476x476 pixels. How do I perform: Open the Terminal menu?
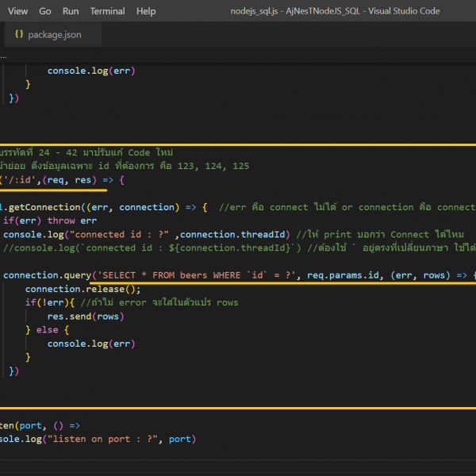coord(107,11)
